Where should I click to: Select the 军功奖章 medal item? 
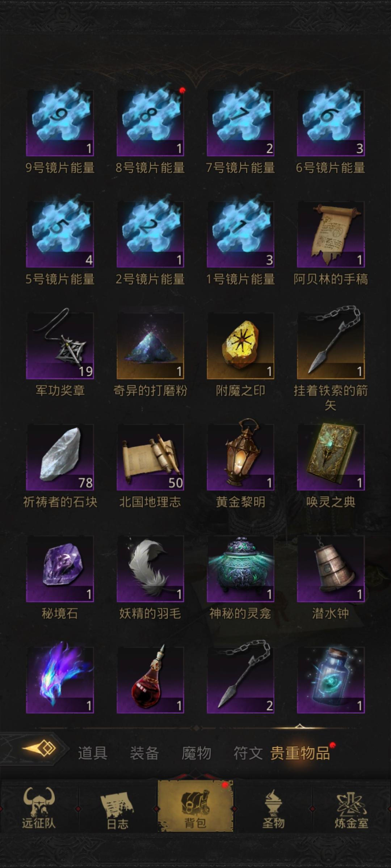[x=60, y=346]
